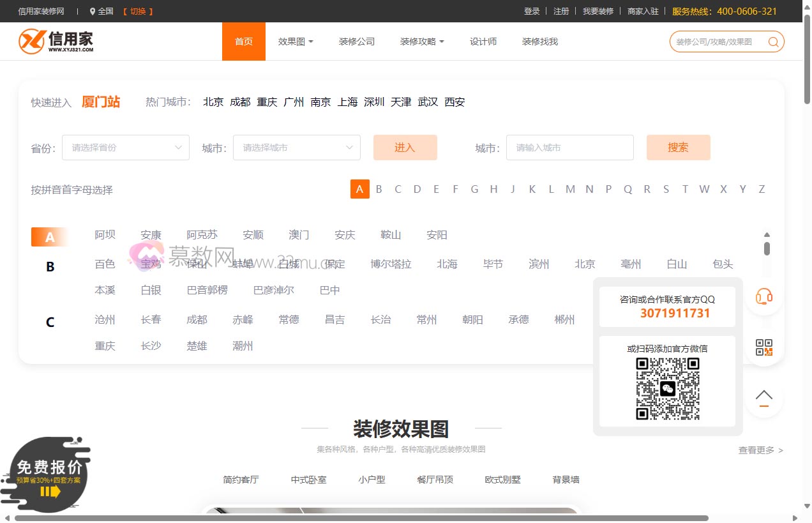Image resolution: width=812 pixels, height=523 pixels.
Task: Click the 进入 button
Action: [x=405, y=147]
